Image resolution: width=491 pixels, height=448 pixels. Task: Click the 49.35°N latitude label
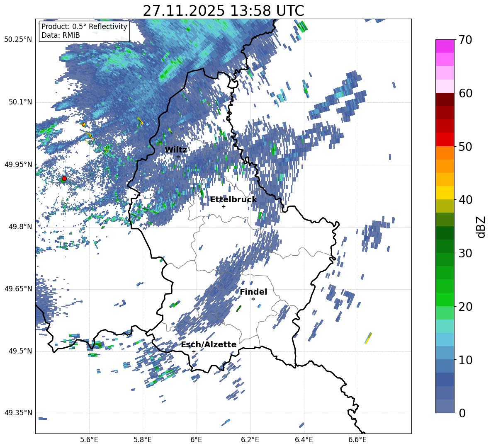click(x=19, y=413)
